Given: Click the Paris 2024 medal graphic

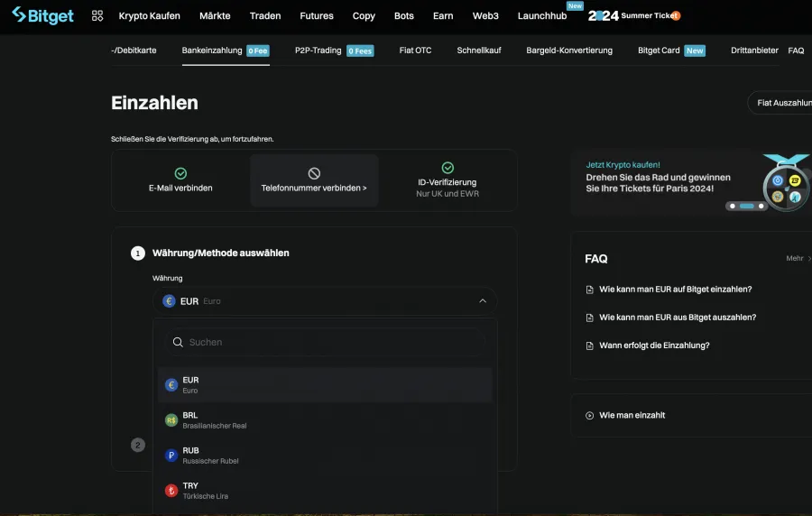Looking at the screenshot, I should coord(786,183).
